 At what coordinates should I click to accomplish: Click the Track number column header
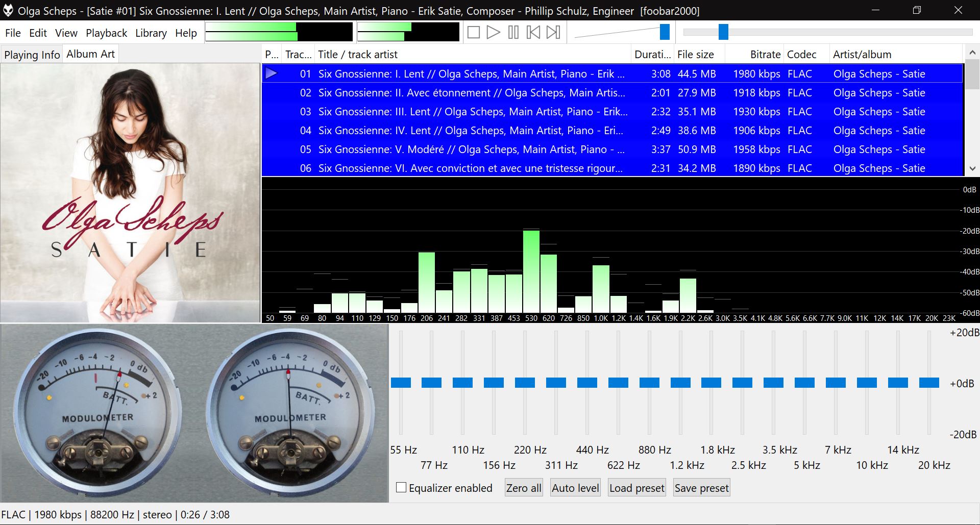click(298, 55)
